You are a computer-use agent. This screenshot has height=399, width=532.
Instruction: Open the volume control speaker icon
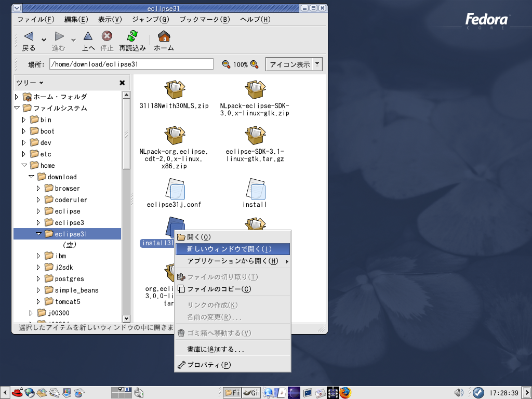click(x=459, y=393)
